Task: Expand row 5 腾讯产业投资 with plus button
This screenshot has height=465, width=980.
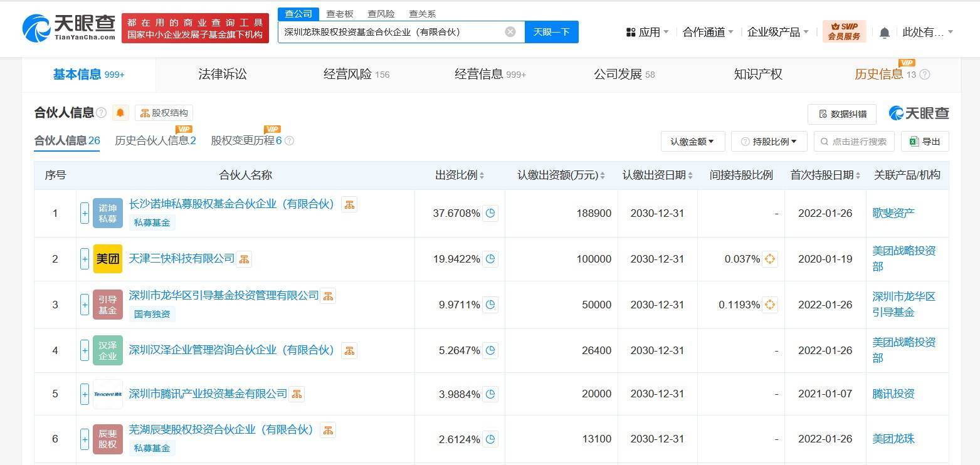Action: point(85,394)
